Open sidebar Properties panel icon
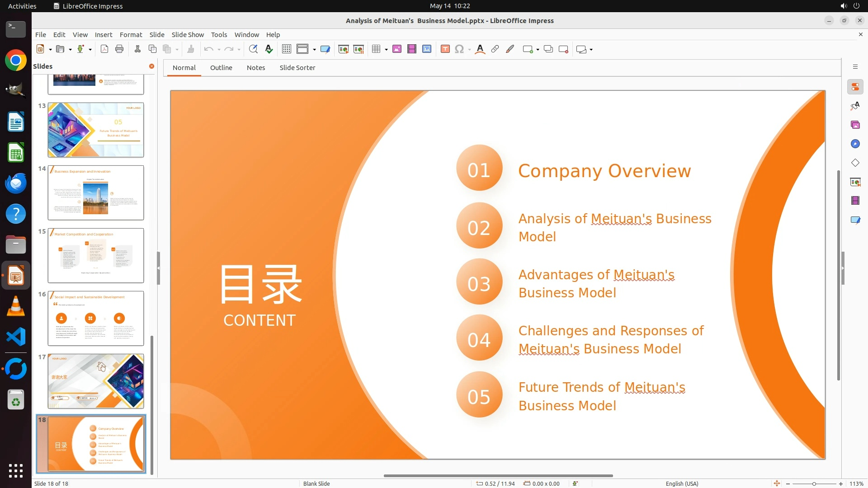 (855, 87)
